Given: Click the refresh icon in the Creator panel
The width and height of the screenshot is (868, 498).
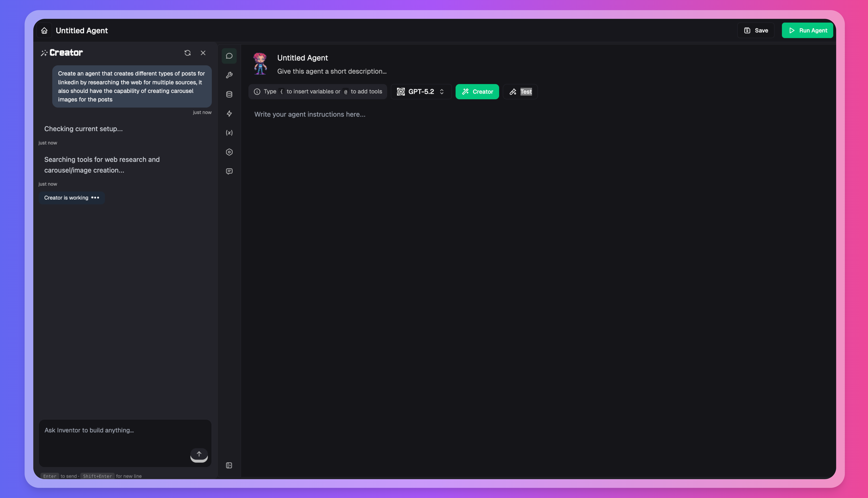Looking at the screenshot, I should pos(187,53).
